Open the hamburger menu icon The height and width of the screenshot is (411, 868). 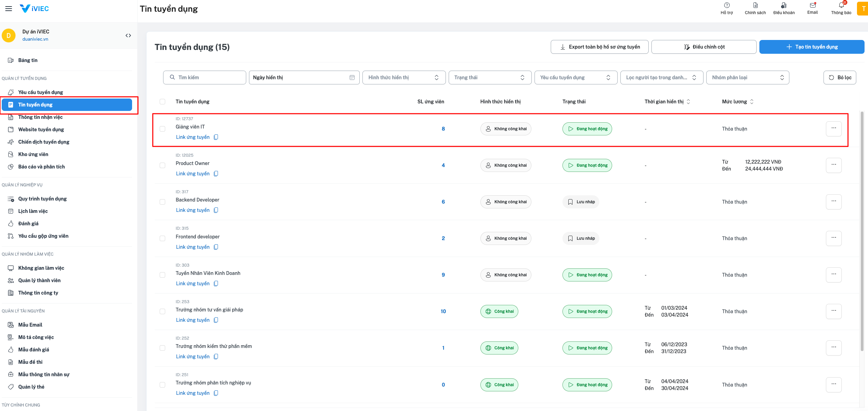(x=9, y=9)
